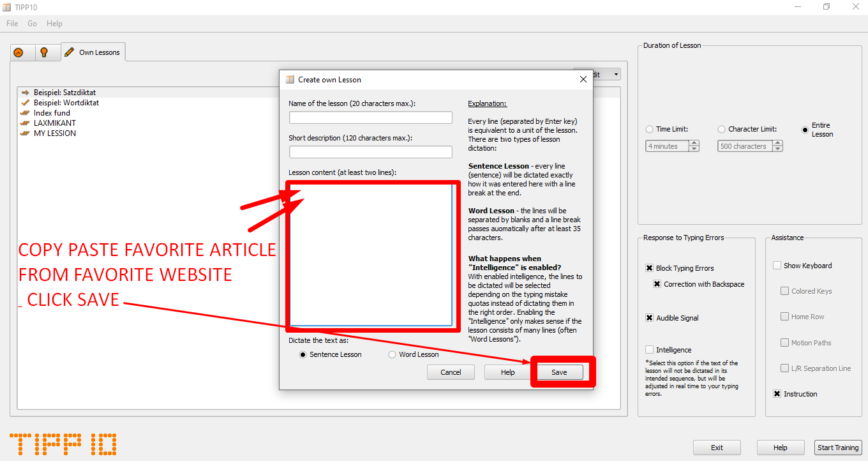The height and width of the screenshot is (461, 868).
Task: Enable Show Keyboard checkbox
Action: (777, 266)
